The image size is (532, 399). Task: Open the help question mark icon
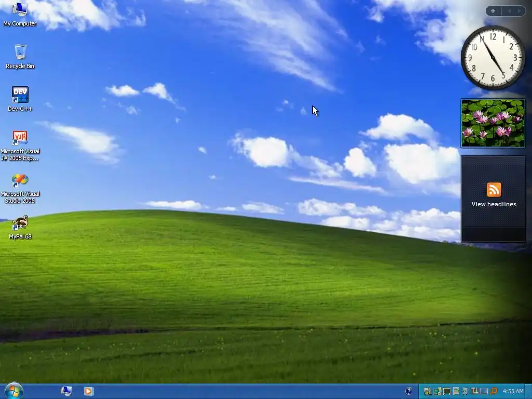coord(408,391)
